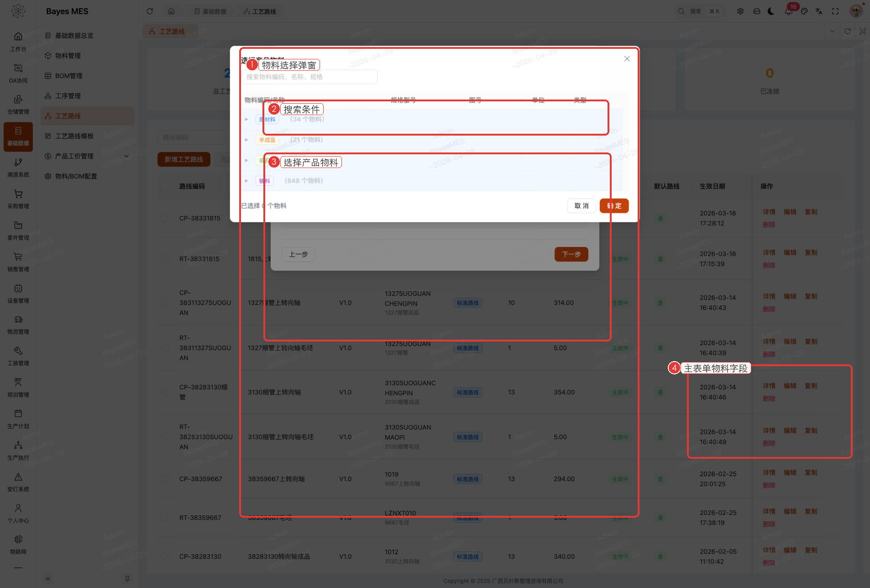Expand the 成品 material group
870x588 pixels.
(x=246, y=160)
